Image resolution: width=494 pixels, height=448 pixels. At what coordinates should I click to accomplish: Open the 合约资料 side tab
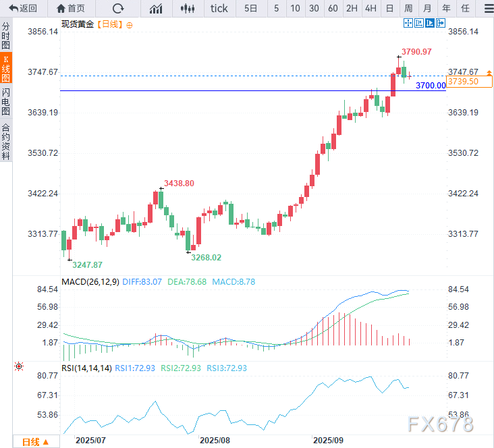coord(6,141)
